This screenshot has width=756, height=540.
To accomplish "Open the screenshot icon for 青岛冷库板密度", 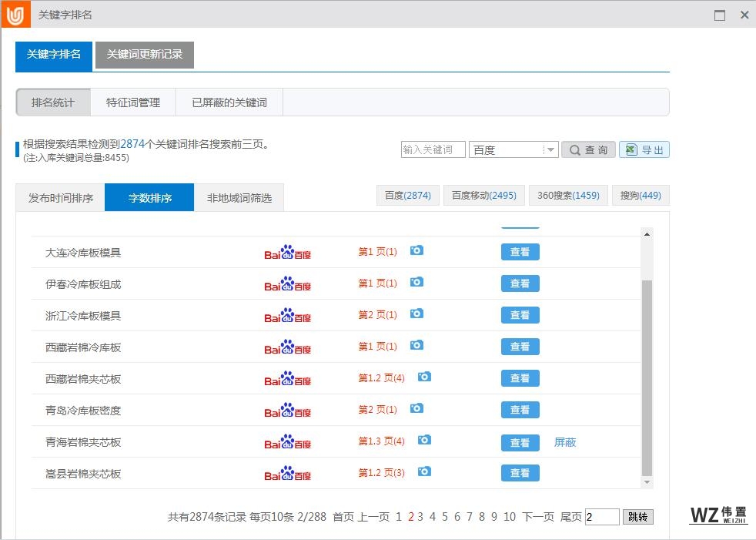I will click(416, 408).
